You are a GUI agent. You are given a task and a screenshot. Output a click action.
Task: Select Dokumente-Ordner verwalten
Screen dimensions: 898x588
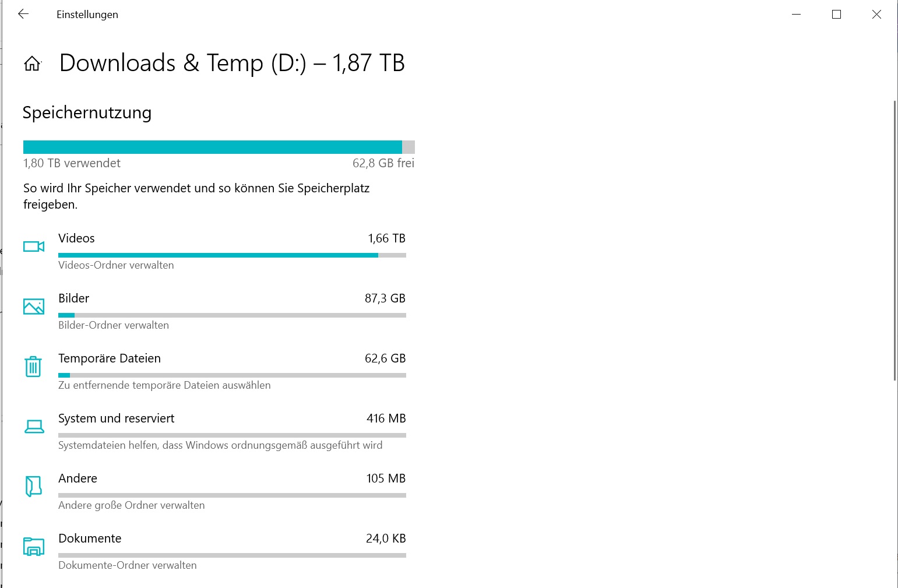[128, 565]
